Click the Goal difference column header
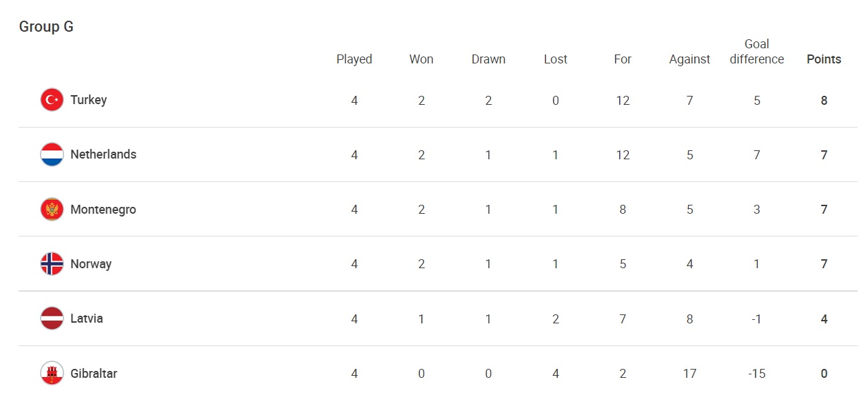The width and height of the screenshot is (868, 413). [x=756, y=52]
